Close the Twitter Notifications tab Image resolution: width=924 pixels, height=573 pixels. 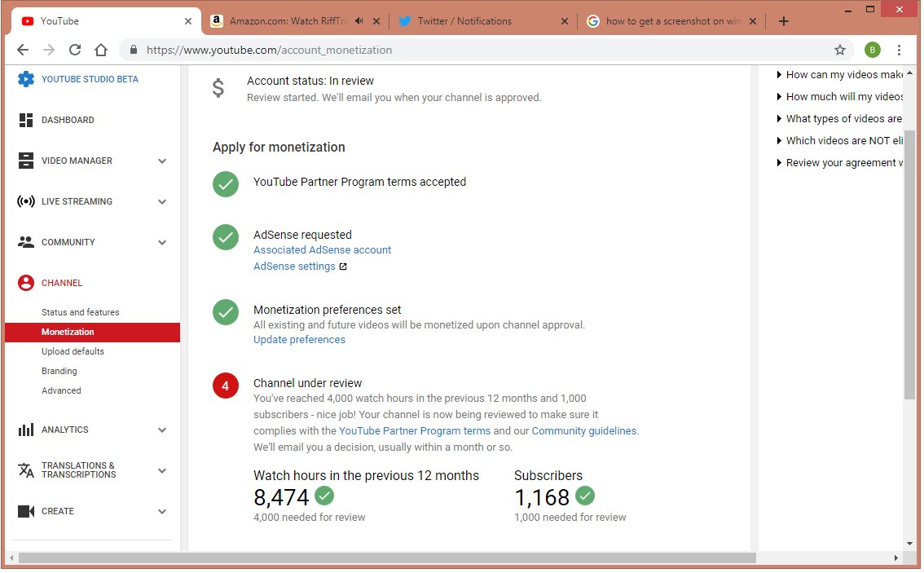565,21
